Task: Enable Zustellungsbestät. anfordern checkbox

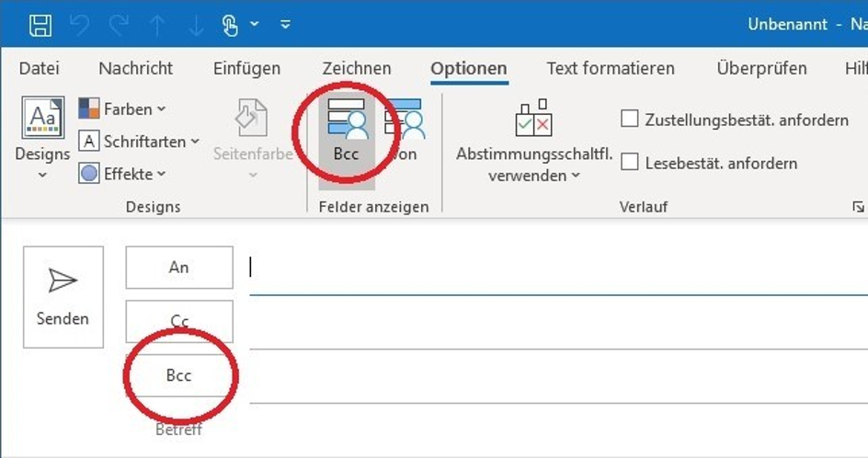Action: coord(630,119)
